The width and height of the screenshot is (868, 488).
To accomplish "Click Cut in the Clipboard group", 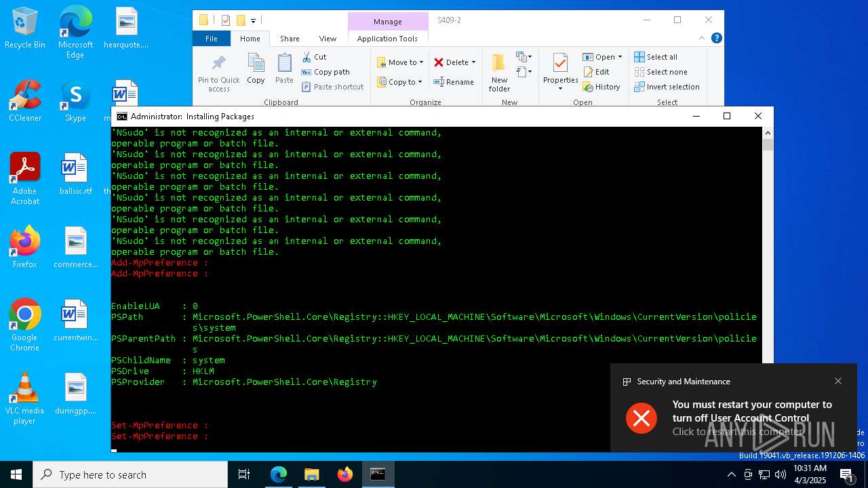I will tap(314, 57).
